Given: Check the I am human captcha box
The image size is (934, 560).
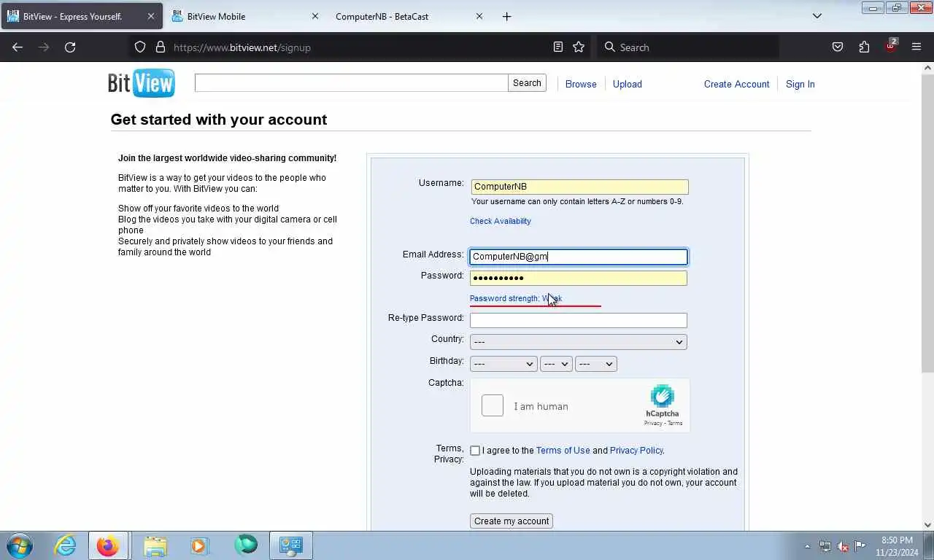Looking at the screenshot, I should pyautogui.click(x=493, y=405).
